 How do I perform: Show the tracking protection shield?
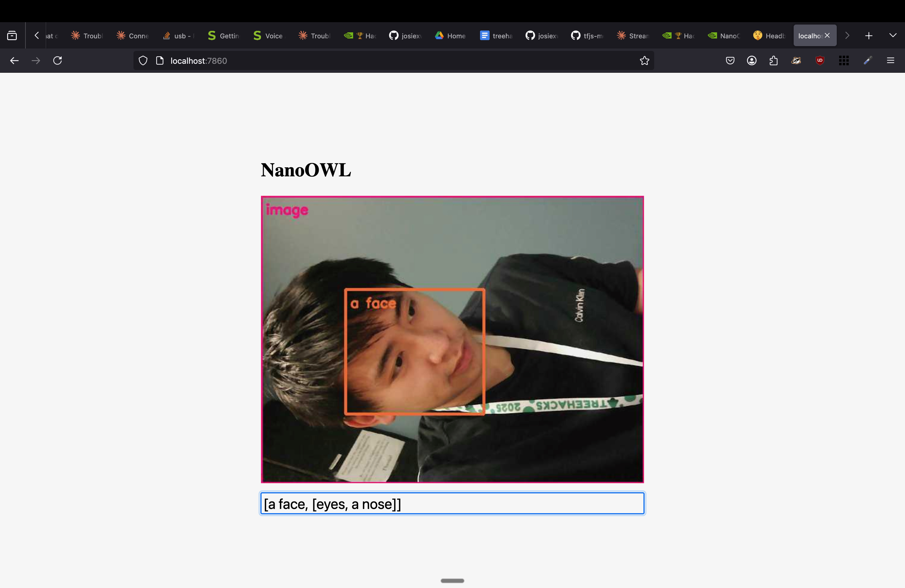[143, 61]
